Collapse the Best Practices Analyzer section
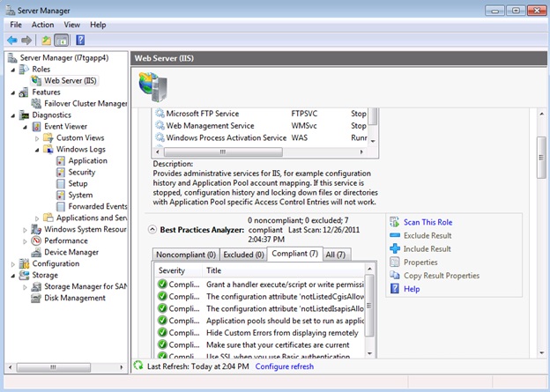550x392 pixels. 152,230
